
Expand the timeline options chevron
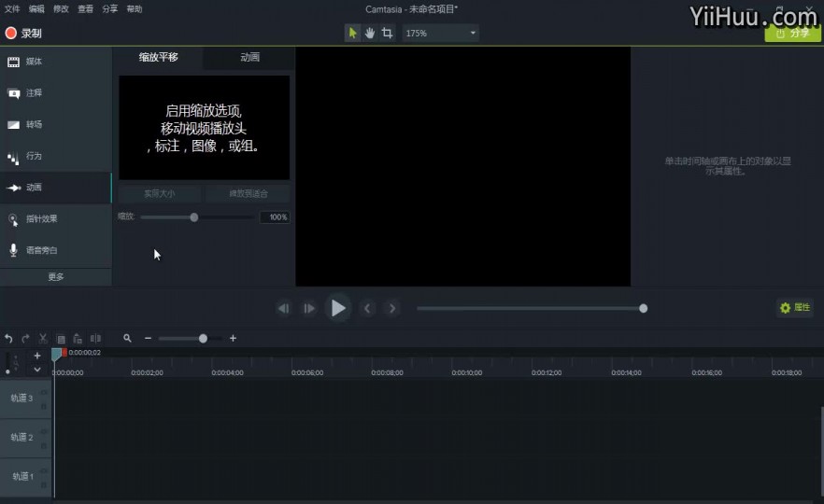pyautogui.click(x=37, y=370)
